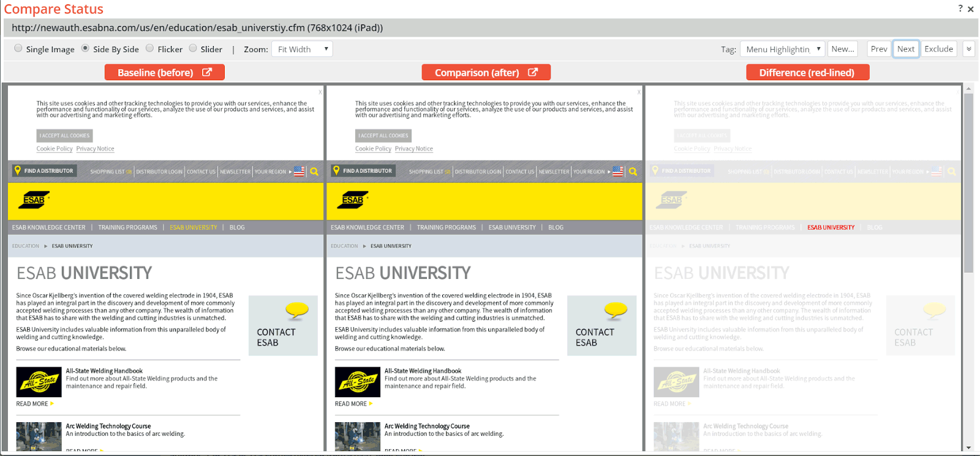This screenshot has height=456, width=980.
Task: Click ESAB logo in Comparison pane
Action: point(353,200)
